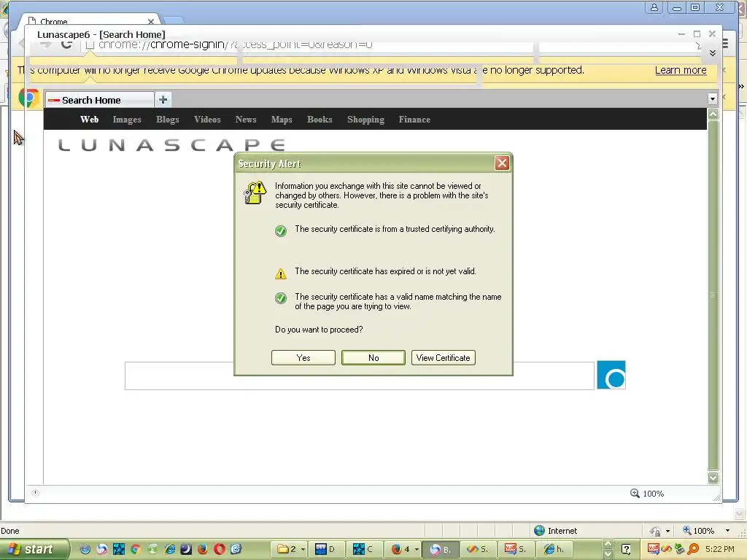Launch Lunascape swirl icon in quick launch
The width and height of the screenshot is (747, 560).
pos(102,549)
